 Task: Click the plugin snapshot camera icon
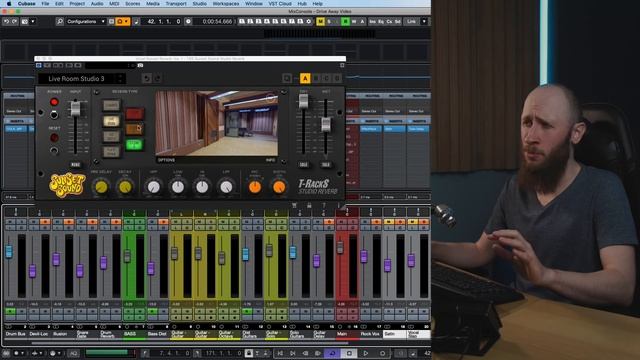coord(140,65)
